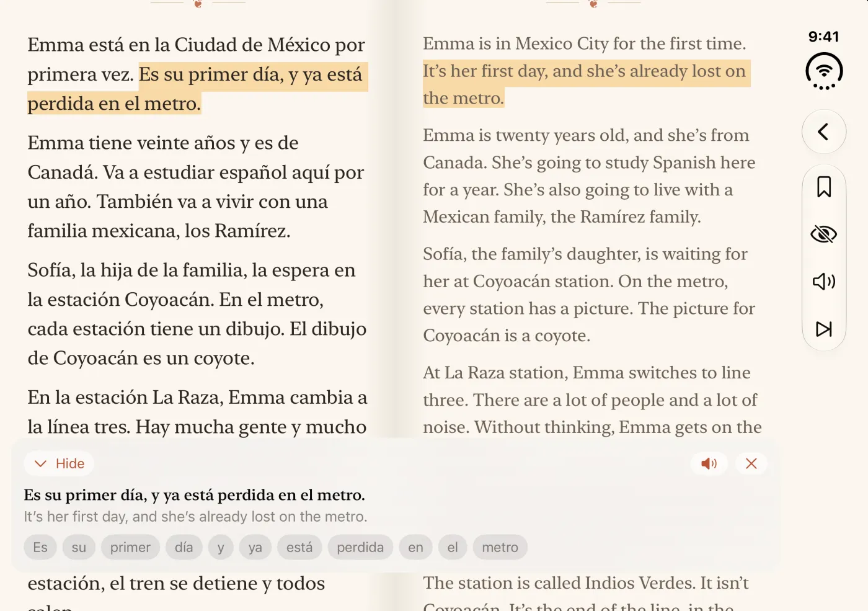This screenshot has height=611, width=868.
Task: Play audio from the sidebar speaker icon
Action: tap(823, 282)
